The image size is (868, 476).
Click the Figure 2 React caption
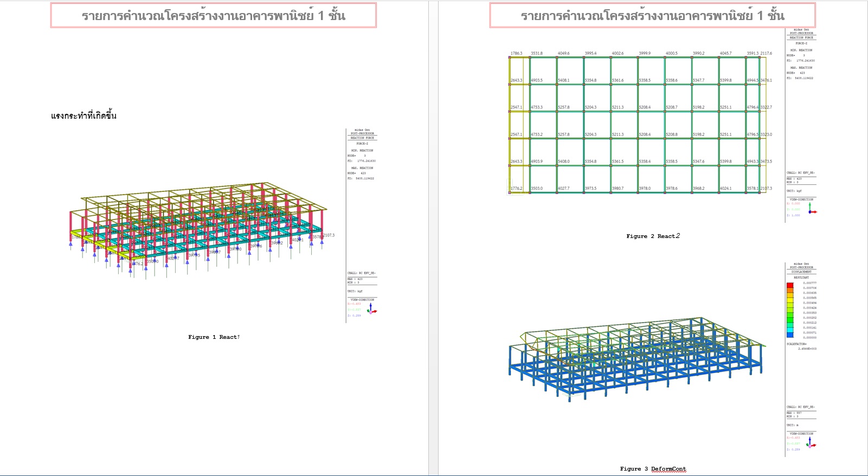652,236
